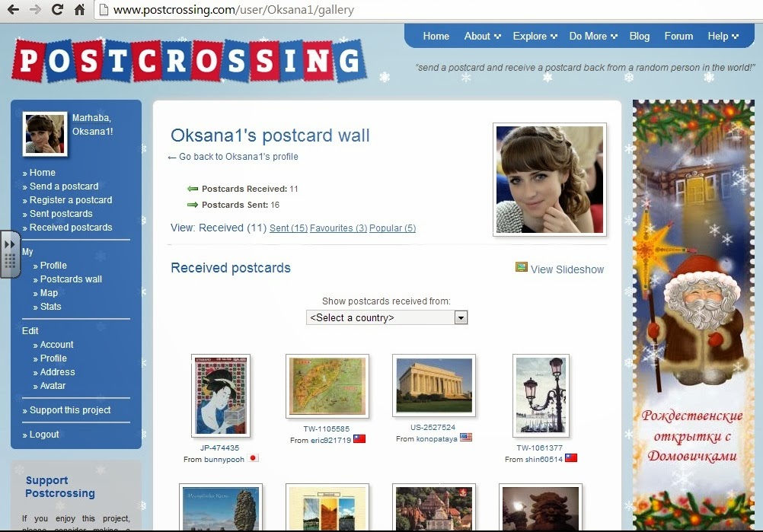Click the View Slideshow icon
Screen dimensions: 763x532
pyautogui.click(x=521, y=267)
